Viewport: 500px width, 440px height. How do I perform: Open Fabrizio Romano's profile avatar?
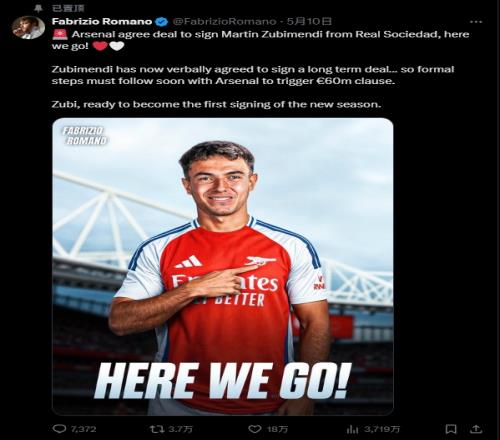tap(28, 27)
